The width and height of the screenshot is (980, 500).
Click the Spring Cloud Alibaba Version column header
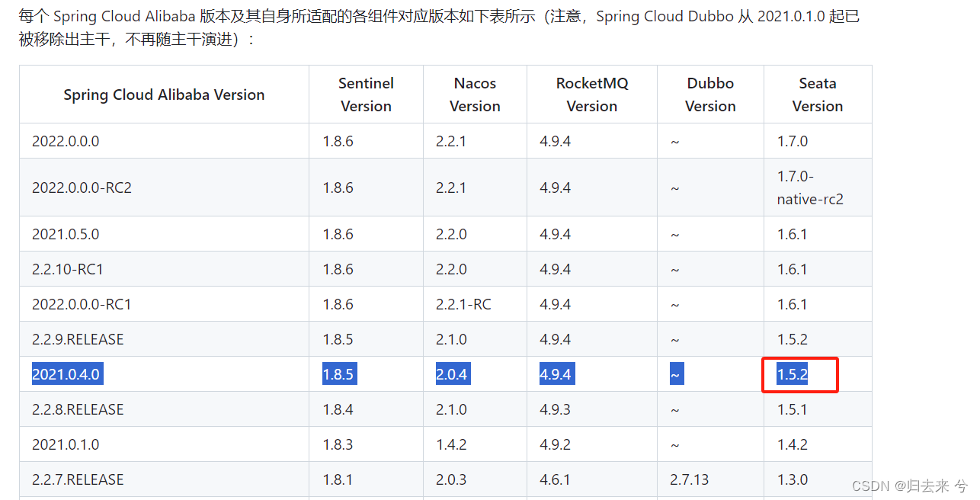pos(164,95)
